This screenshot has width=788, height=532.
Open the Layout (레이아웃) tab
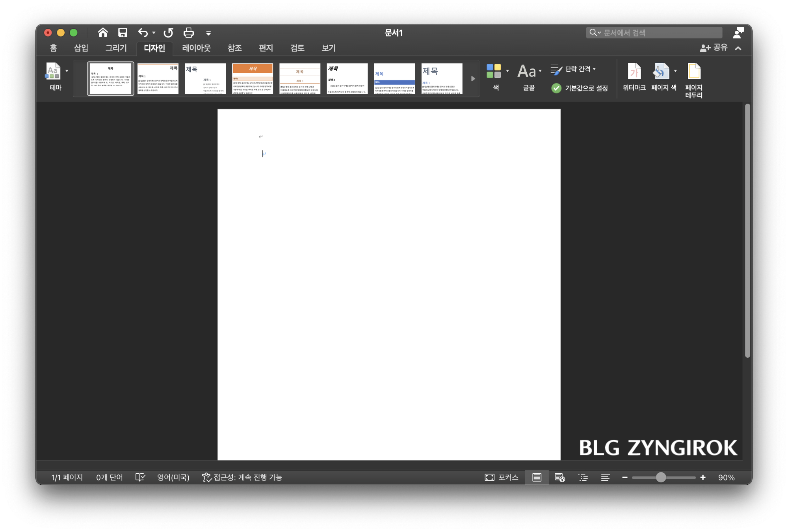196,48
